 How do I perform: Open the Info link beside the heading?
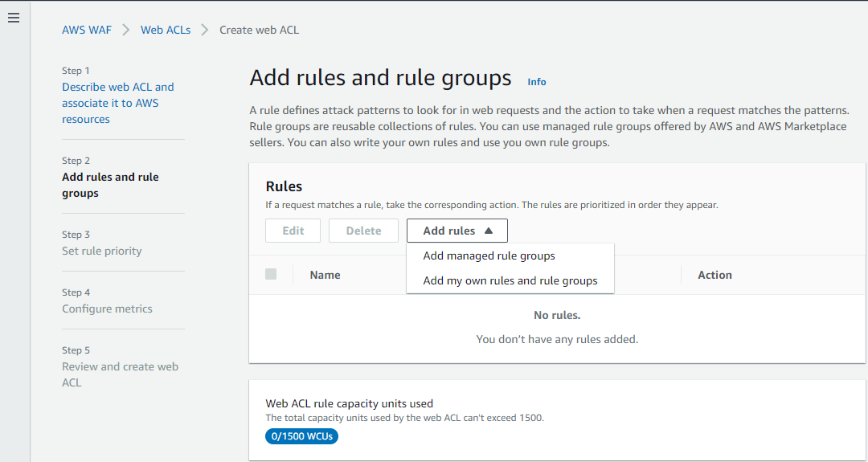pos(536,82)
